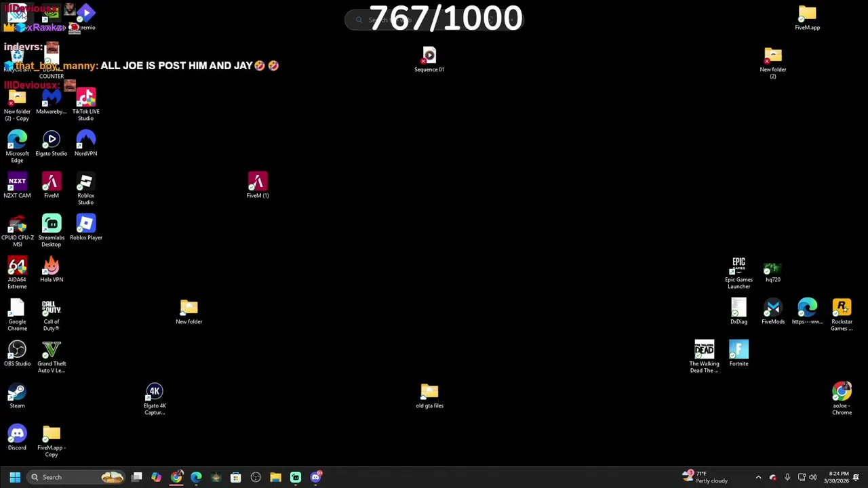Select the Elgato 4K Capture desktop icon
This screenshot has width=868, height=488.
pos(155,399)
